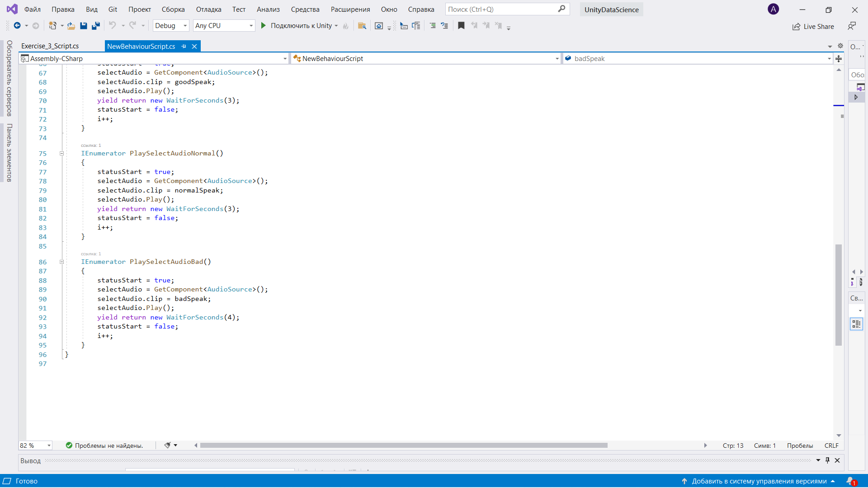868x488 pixels.
Task: Click the code cleanup broom icon
Action: 167,446
